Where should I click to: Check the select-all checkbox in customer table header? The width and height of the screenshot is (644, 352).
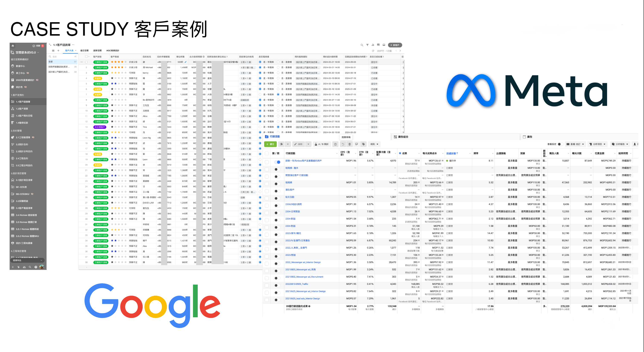(x=86, y=57)
